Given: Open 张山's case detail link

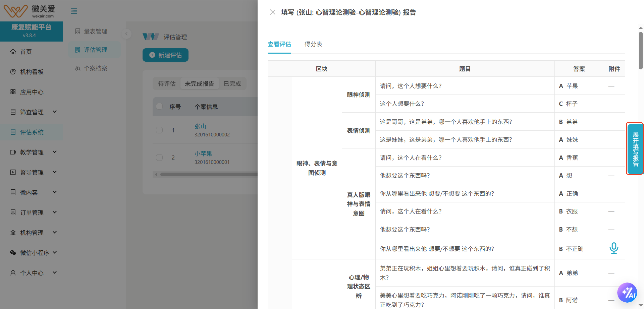Looking at the screenshot, I should pos(200,126).
